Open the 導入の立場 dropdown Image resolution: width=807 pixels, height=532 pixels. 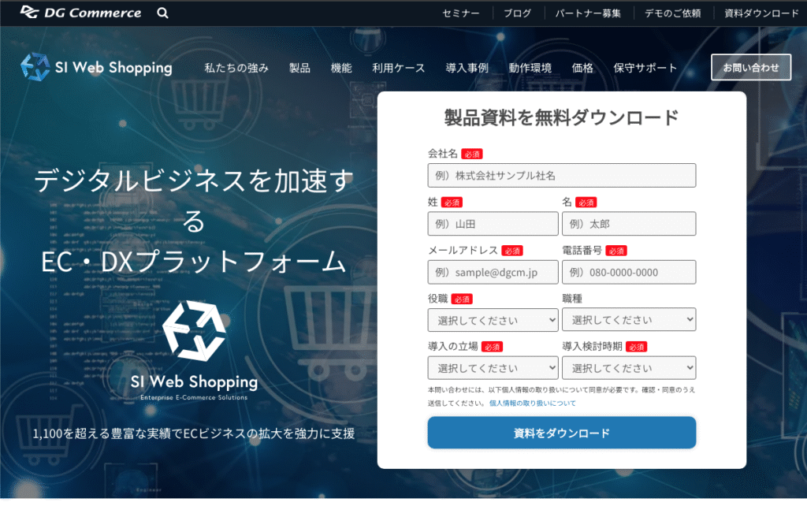(x=493, y=367)
